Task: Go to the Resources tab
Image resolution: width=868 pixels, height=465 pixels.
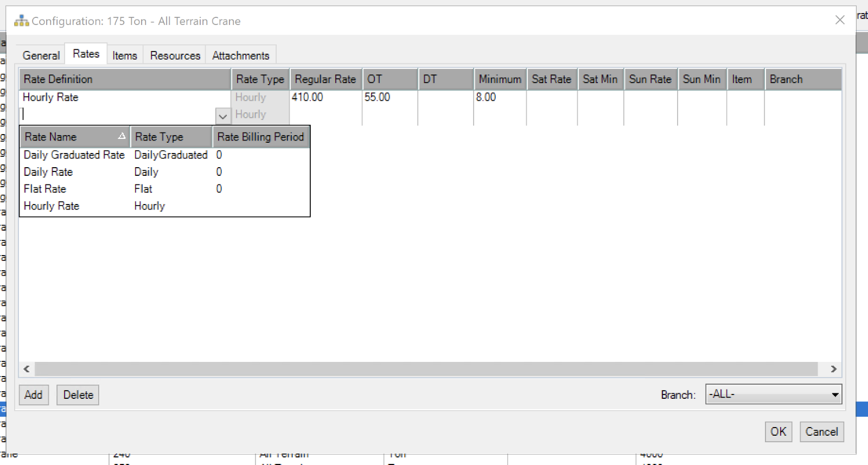Action: pyautogui.click(x=175, y=55)
